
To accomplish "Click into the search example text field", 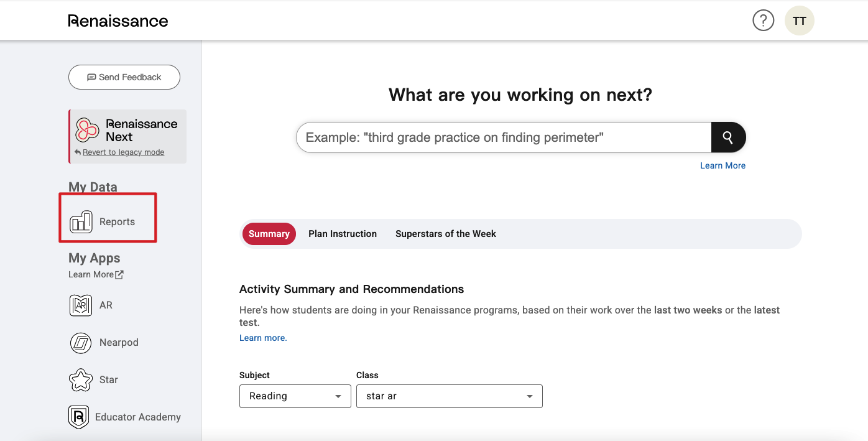I will click(504, 137).
